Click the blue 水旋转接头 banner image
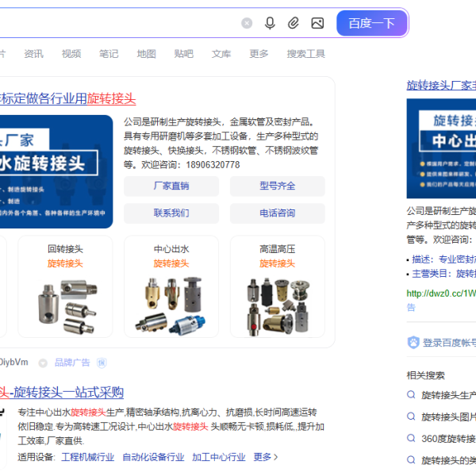476x476 pixels. (56, 171)
